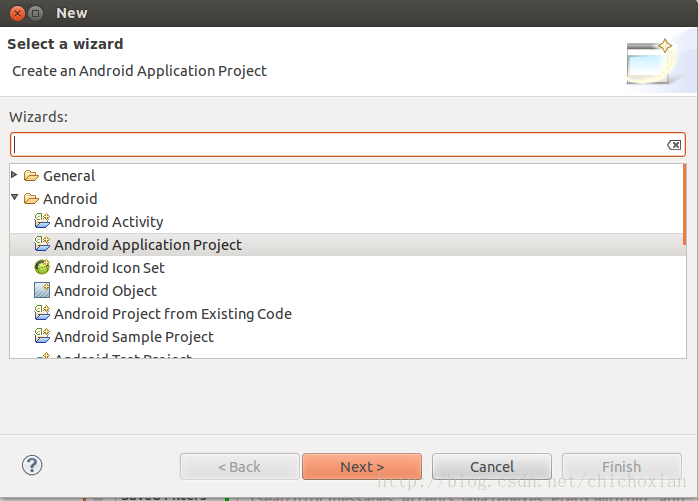This screenshot has height=501, width=698.
Task: Click the Android Project from Existing Code icon
Action: click(42, 313)
